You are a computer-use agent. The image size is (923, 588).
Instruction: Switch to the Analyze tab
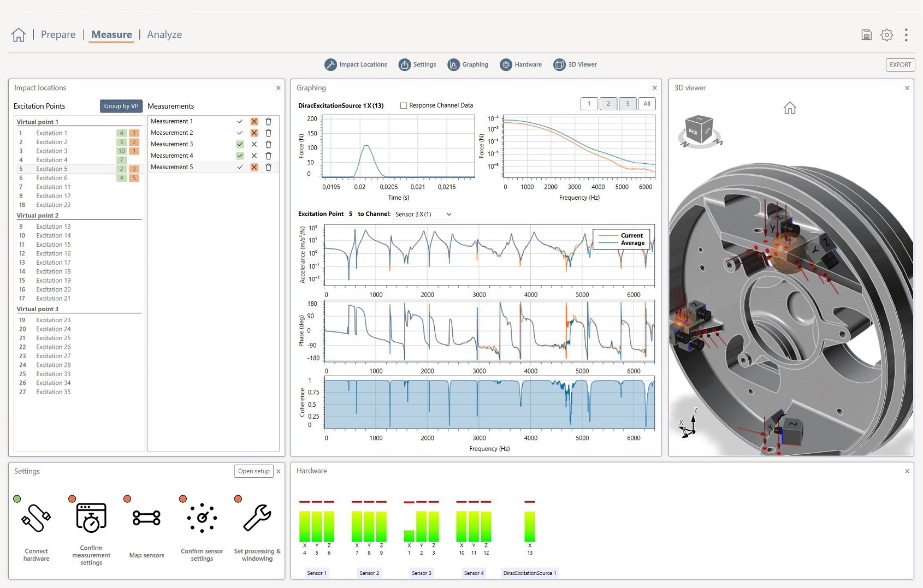164,34
